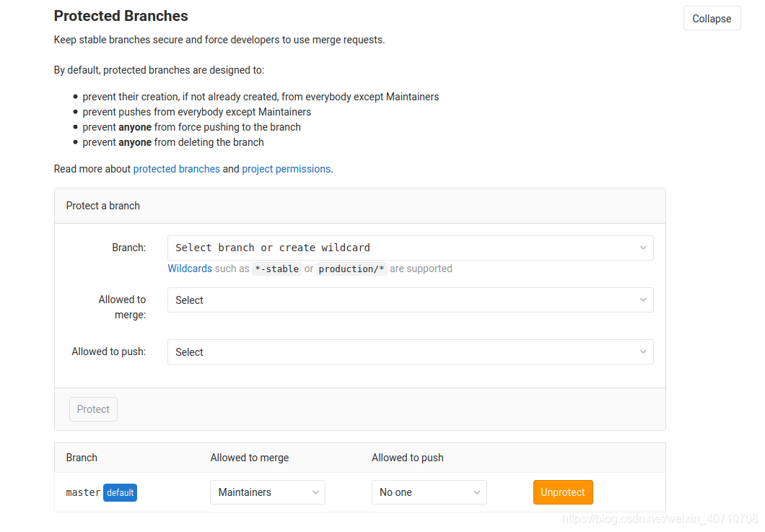The height and width of the screenshot is (532, 765).
Task: Click the default badge next to master
Action: pyautogui.click(x=120, y=492)
